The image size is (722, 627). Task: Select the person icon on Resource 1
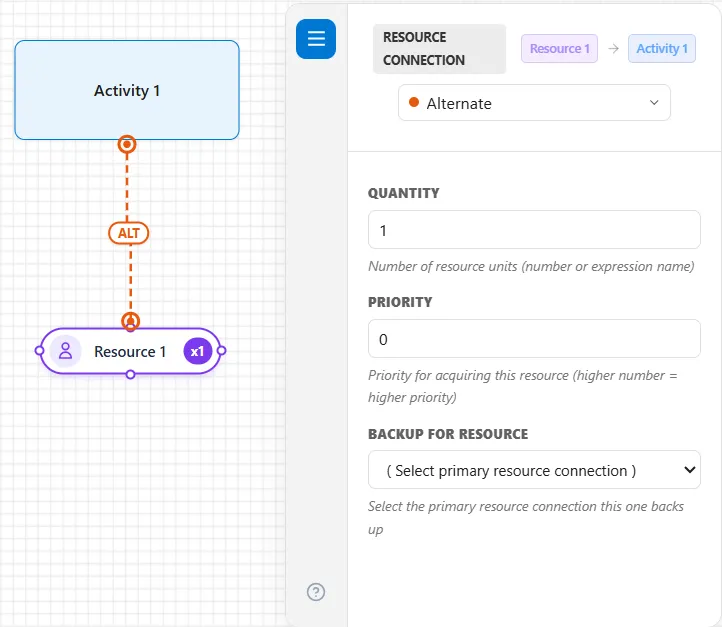66,351
